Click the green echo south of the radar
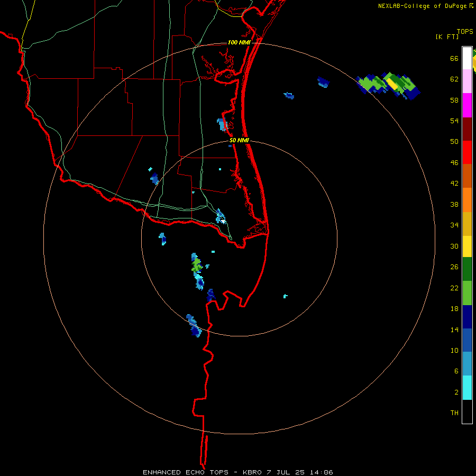The image size is (476, 476). click(x=196, y=265)
